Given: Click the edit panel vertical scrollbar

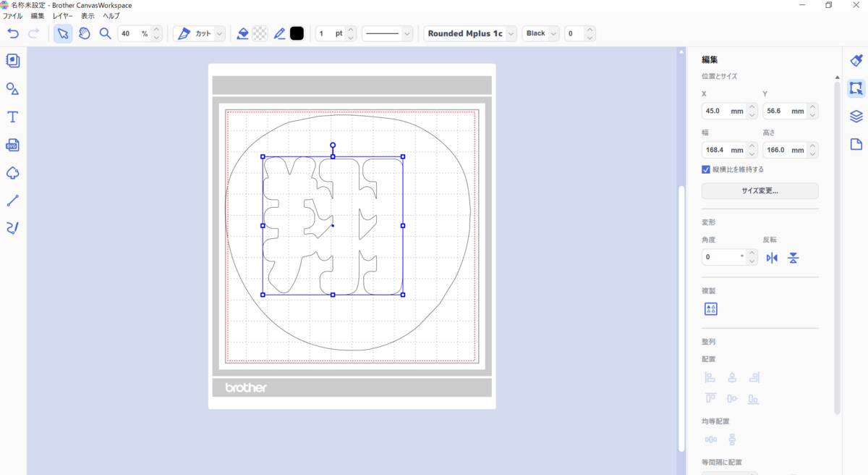Looking at the screenshot, I should [x=838, y=246].
